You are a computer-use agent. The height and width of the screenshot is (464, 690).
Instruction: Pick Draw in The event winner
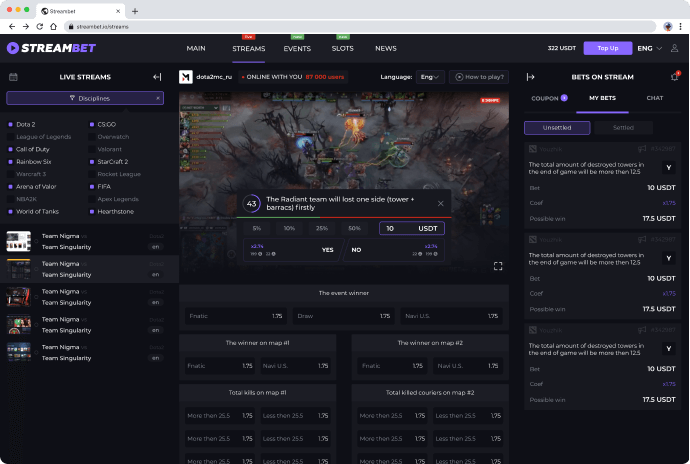(344, 316)
